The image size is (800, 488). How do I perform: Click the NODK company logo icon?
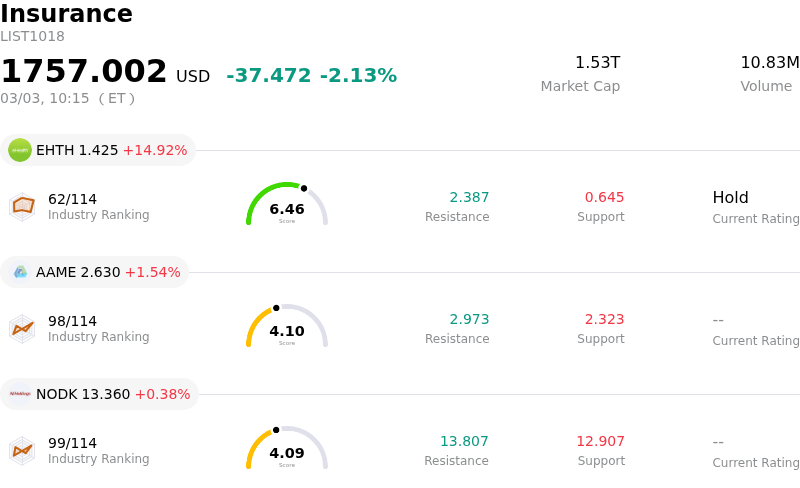point(20,394)
